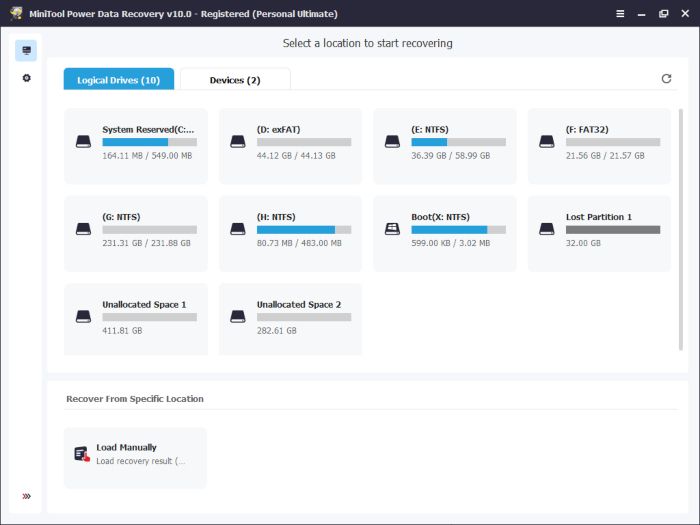
Task: Click the 231.31 GB / 231.88 GB size text
Action: point(146,243)
